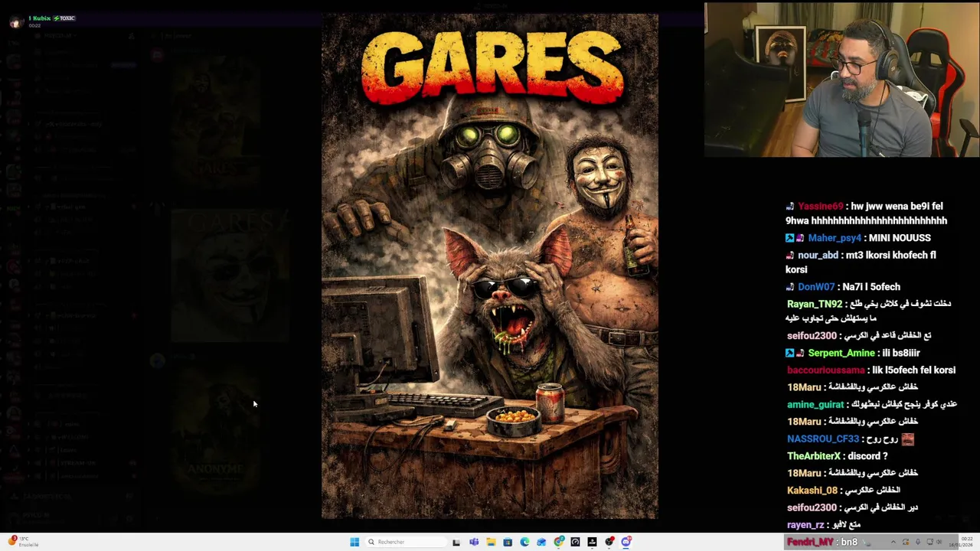Click username Yassine69 in chat
Viewport: 980px width, 551px height.
(820, 206)
